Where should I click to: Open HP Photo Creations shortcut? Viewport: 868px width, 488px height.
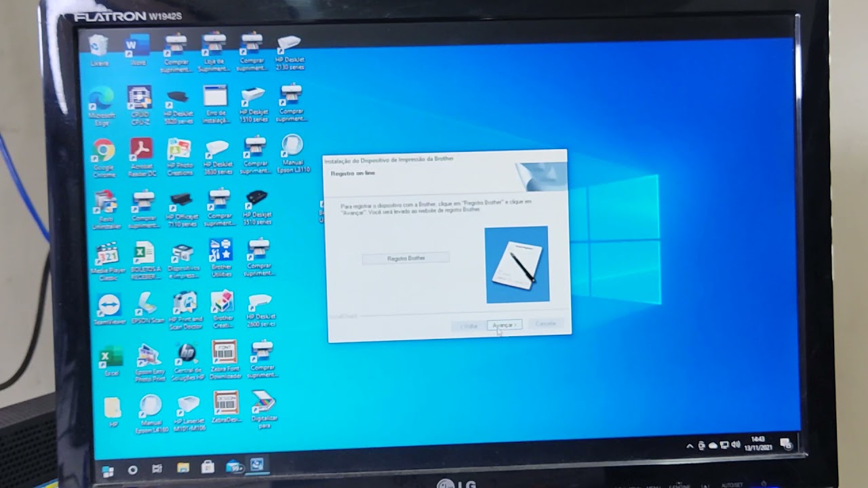click(x=180, y=157)
